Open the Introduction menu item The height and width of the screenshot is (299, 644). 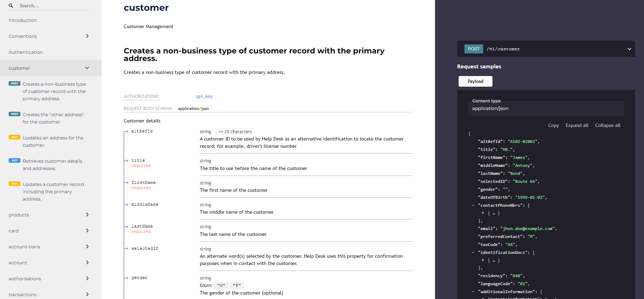[x=23, y=20]
